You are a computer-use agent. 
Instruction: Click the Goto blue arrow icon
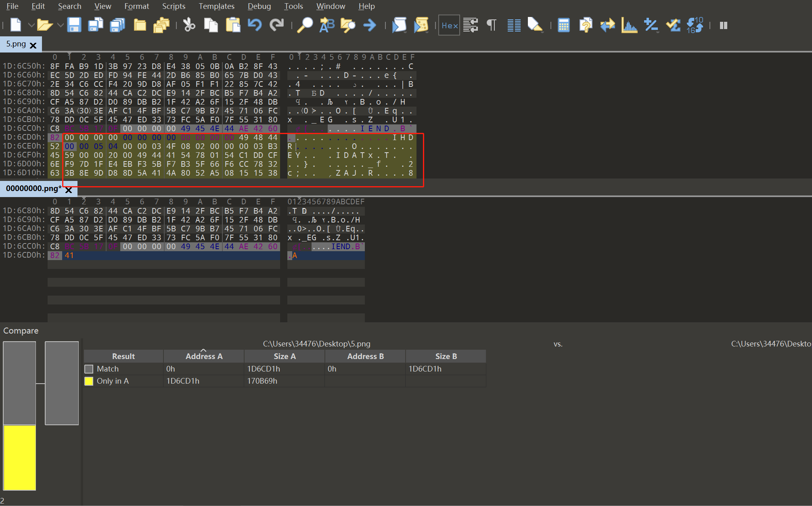(x=370, y=25)
